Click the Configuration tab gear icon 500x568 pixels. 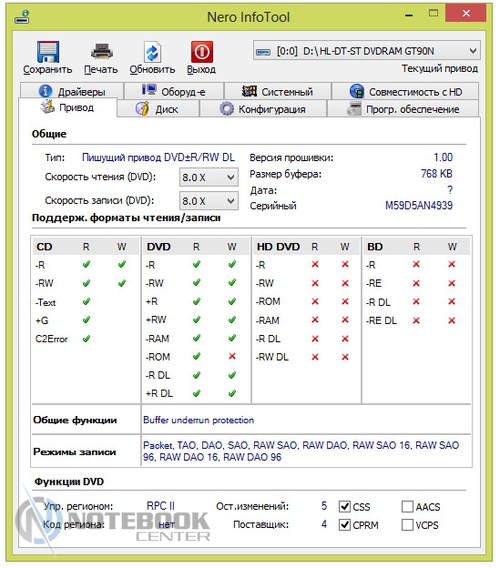click(x=227, y=109)
